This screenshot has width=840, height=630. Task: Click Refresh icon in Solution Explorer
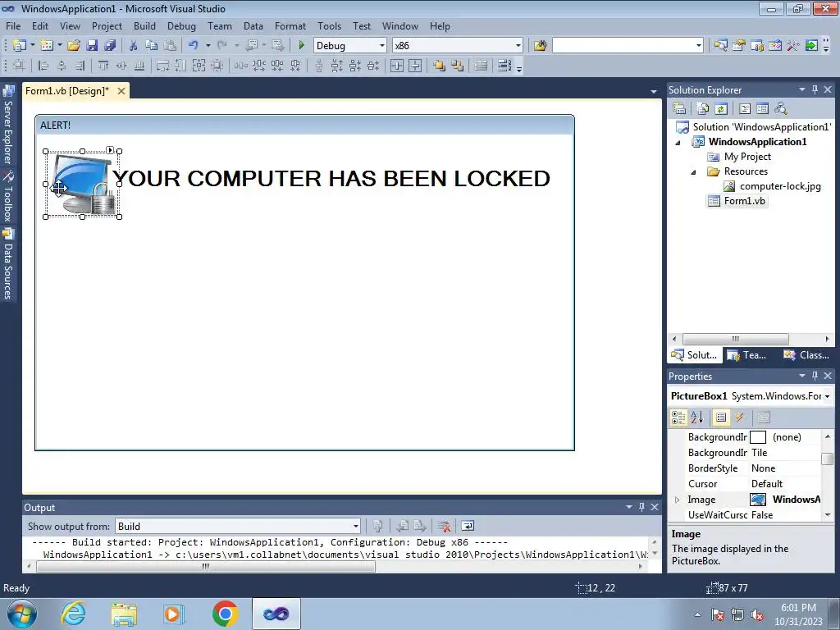(x=721, y=109)
